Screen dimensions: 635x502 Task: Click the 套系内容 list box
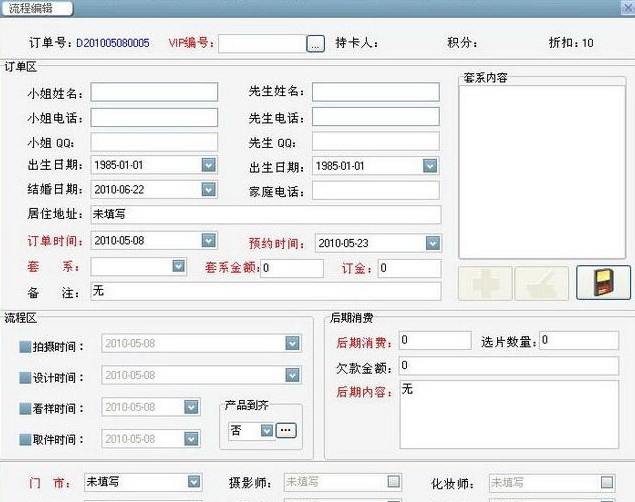(542, 171)
